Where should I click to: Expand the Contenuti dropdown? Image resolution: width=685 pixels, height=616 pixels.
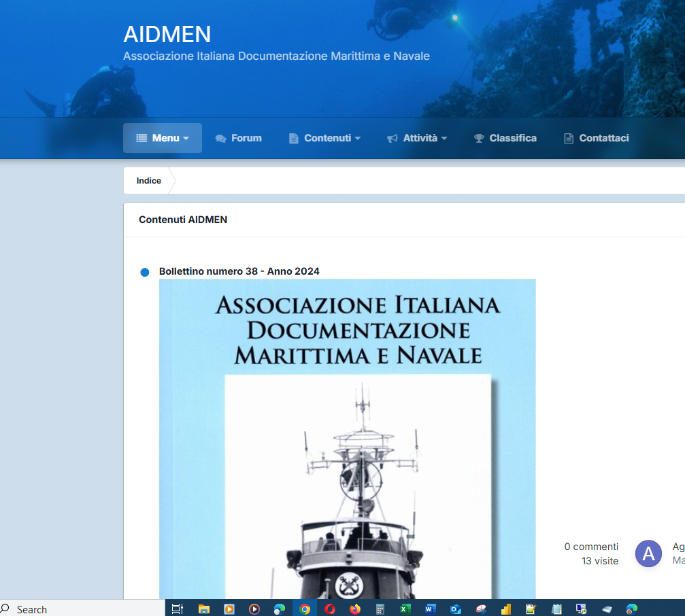pyautogui.click(x=324, y=138)
